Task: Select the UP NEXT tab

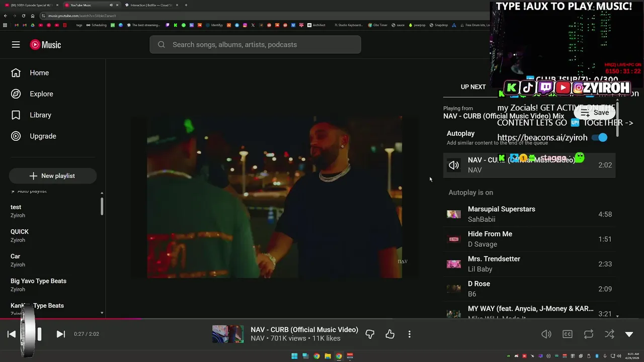Action: point(473,87)
